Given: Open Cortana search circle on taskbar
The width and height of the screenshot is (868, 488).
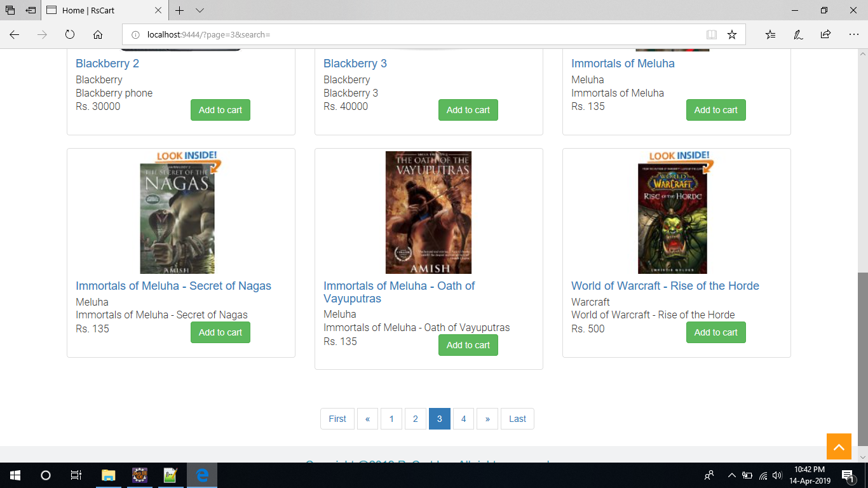Looking at the screenshot, I should point(46,475).
